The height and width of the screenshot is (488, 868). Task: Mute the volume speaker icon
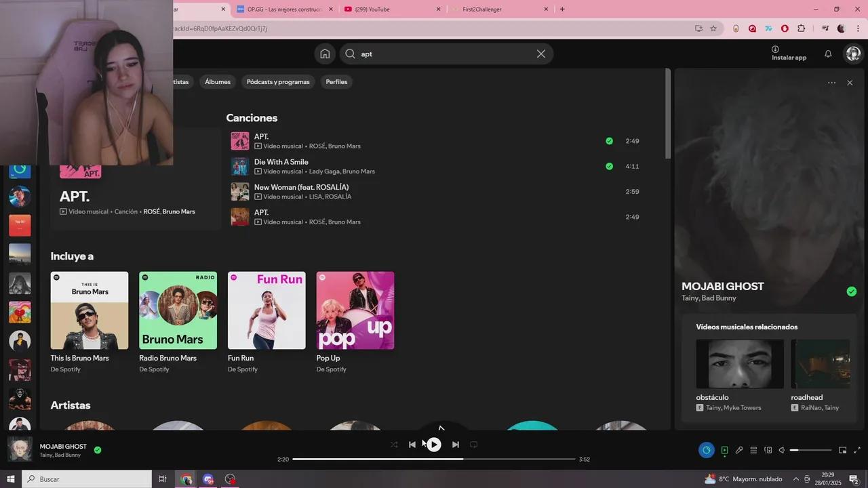click(x=782, y=450)
